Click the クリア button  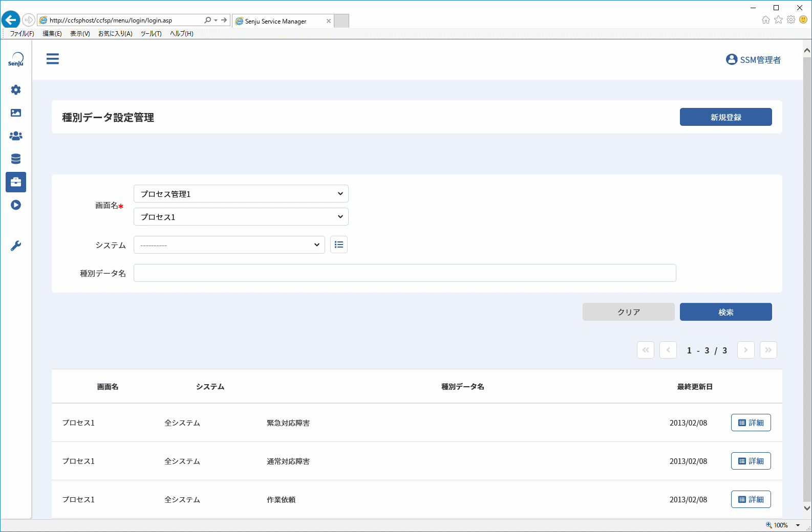(629, 312)
